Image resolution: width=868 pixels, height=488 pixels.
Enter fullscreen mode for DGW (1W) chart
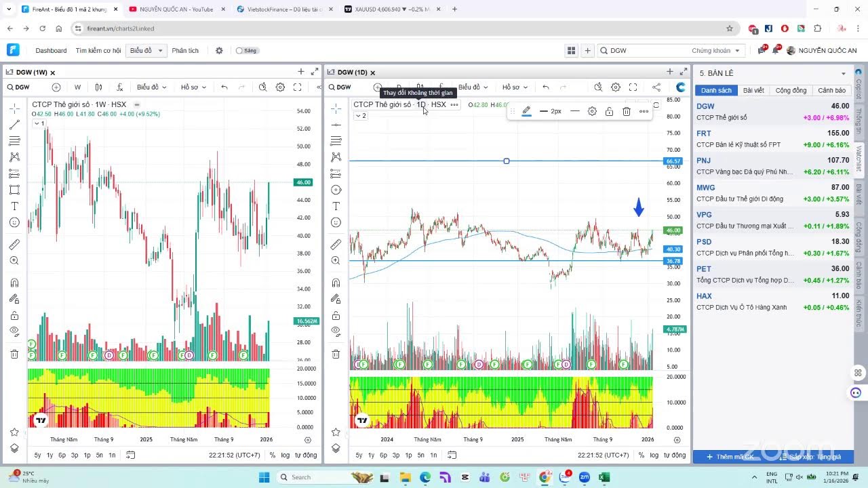pos(297,87)
